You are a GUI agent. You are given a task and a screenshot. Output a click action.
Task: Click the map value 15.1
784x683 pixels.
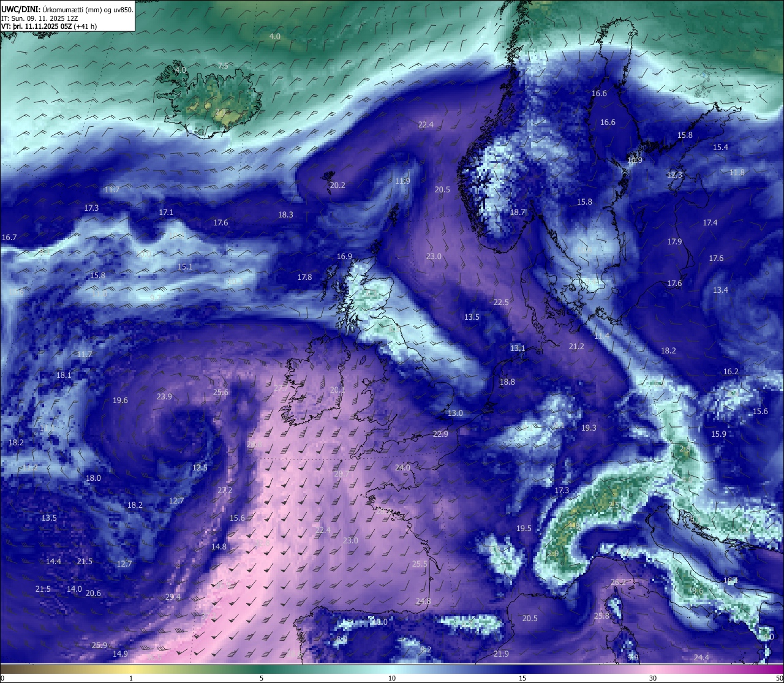185,266
